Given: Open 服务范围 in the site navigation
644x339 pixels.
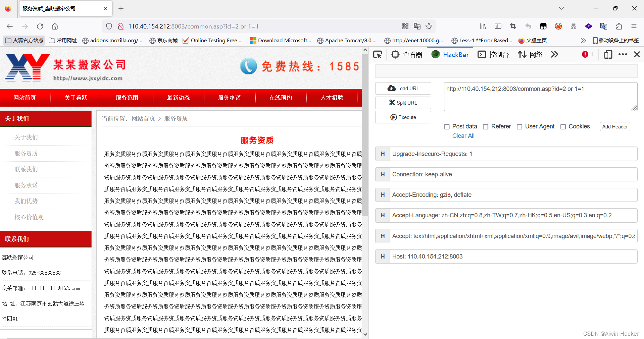Looking at the screenshot, I should click(127, 98).
